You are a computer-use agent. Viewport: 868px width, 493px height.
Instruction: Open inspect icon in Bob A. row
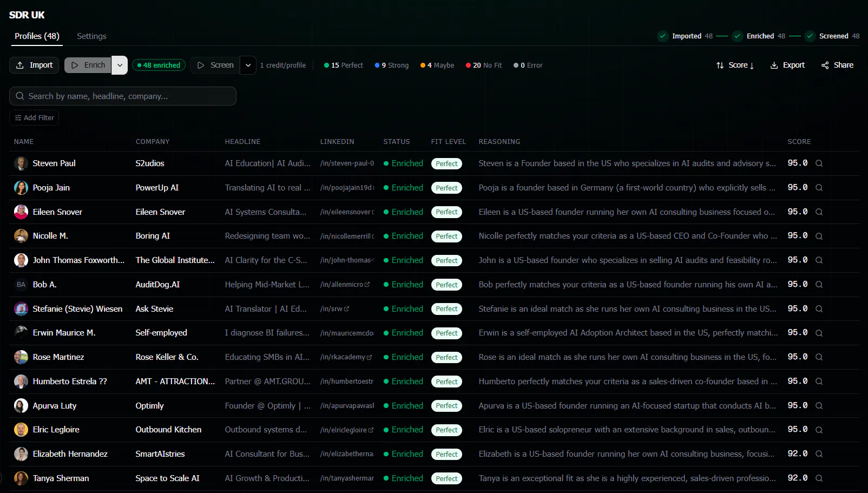click(x=819, y=285)
